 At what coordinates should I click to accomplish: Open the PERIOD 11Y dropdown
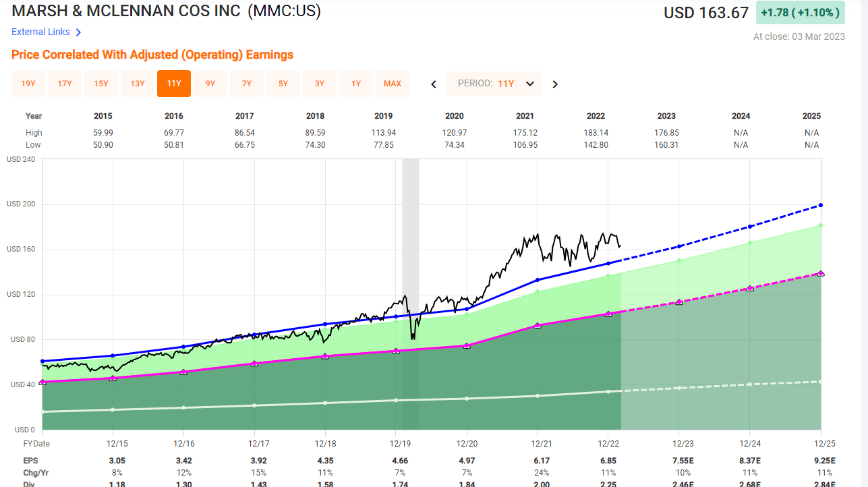click(x=494, y=84)
